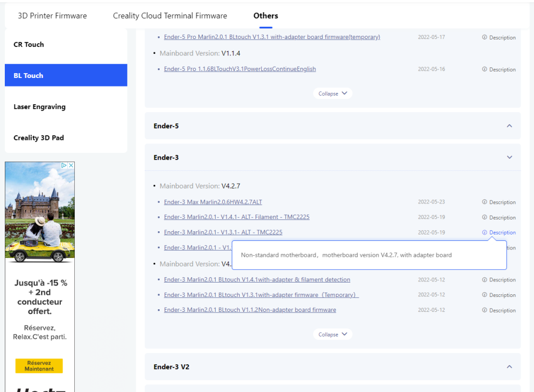The image size is (534, 392).
Task: Click the 2022-05-16 date of Ender-5 Pro row
Action: 431,69
